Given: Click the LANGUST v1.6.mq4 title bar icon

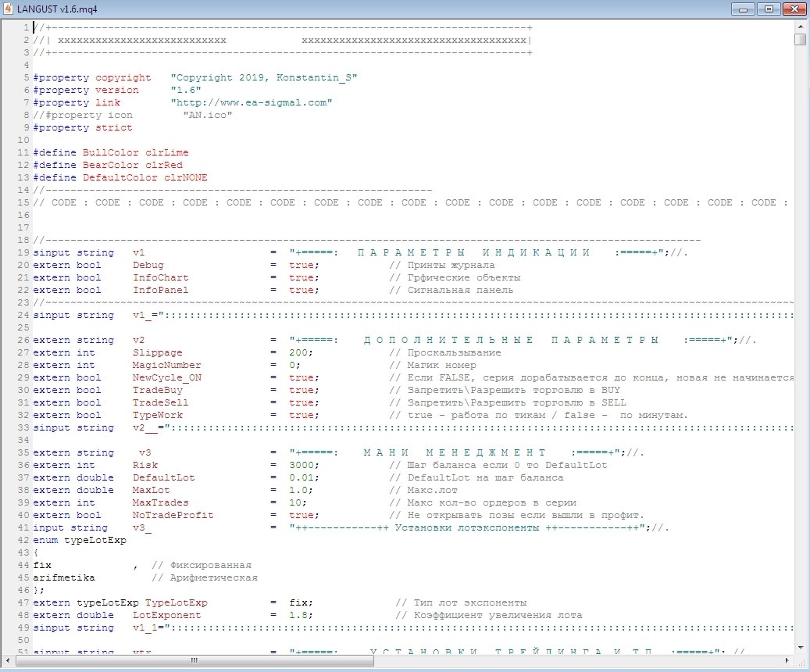Looking at the screenshot, I should tap(9, 9).
